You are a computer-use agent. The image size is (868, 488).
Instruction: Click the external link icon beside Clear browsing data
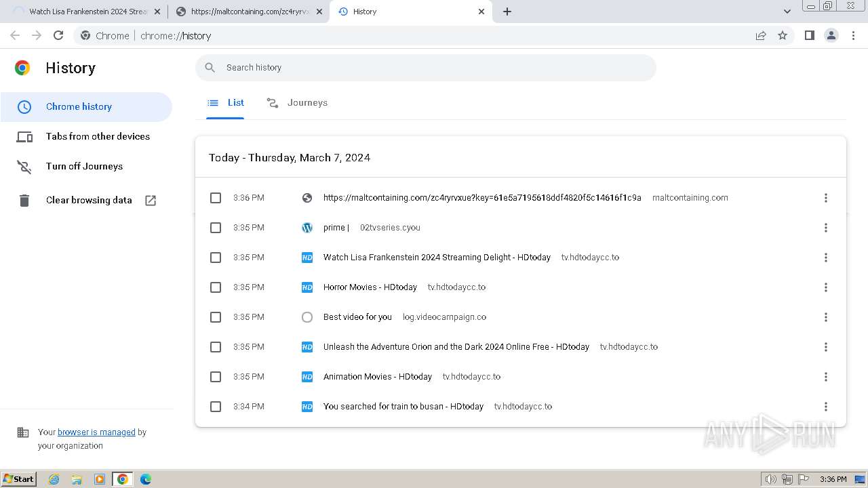tap(151, 201)
